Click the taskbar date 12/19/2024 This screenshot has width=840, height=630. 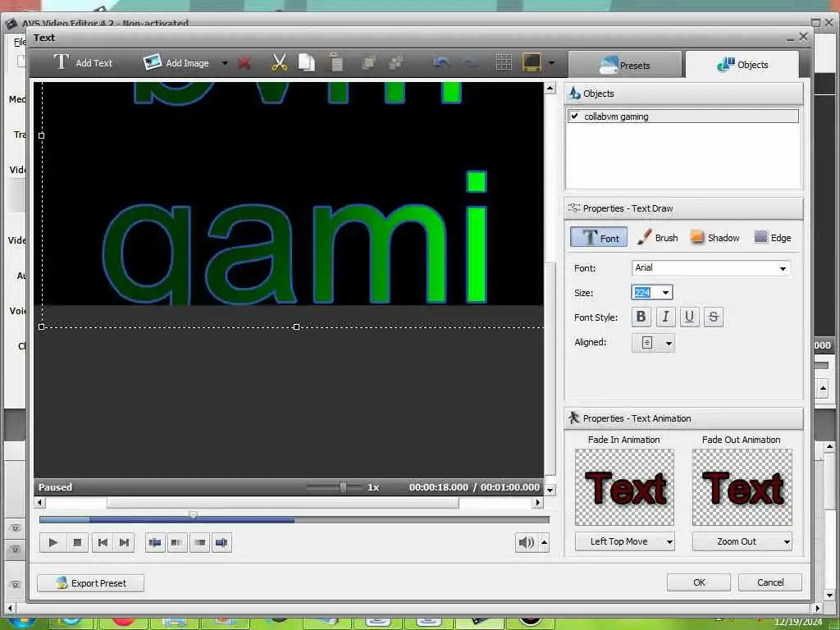[798, 622]
